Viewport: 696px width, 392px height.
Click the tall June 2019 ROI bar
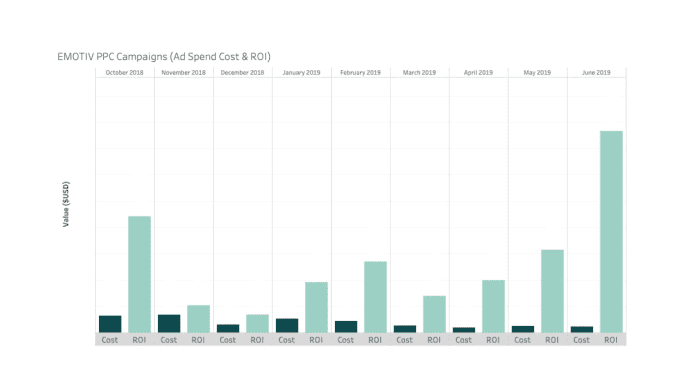point(611,232)
